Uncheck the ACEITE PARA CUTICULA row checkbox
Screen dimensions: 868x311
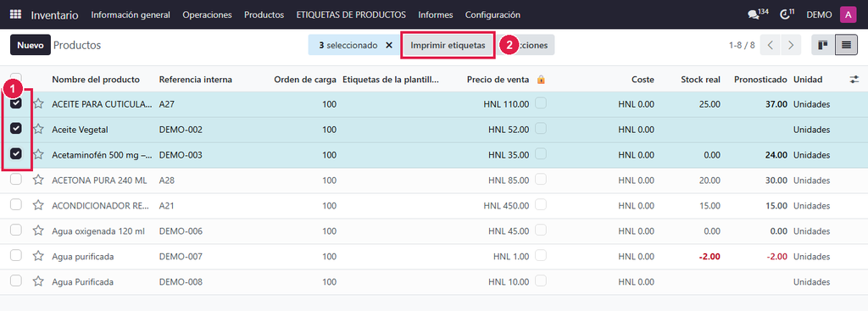click(16, 103)
